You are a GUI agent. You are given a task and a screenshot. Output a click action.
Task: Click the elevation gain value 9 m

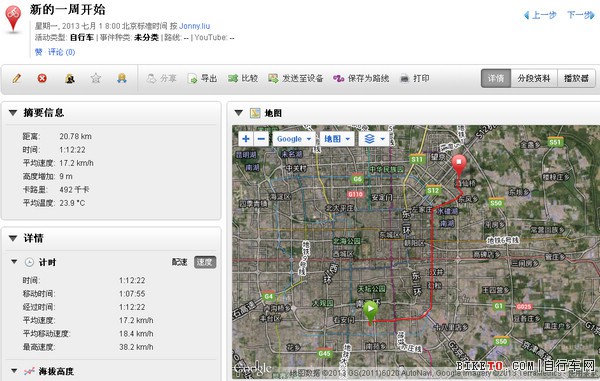[x=66, y=176]
